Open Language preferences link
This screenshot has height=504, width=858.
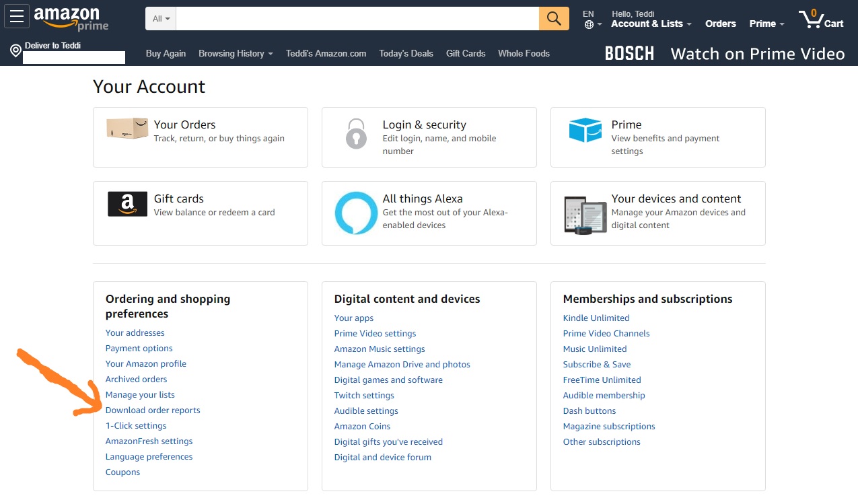tap(149, 456)
